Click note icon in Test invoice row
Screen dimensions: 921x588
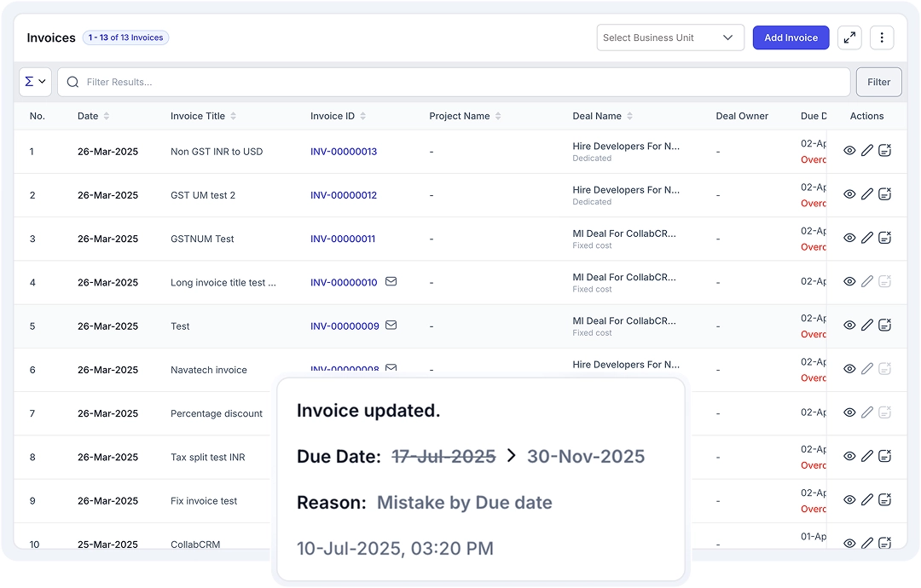[885, 325]
